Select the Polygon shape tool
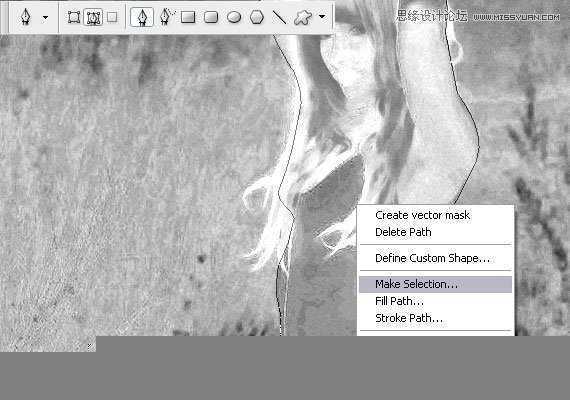Viewport: 570px width, 400px height. (257, 17)
